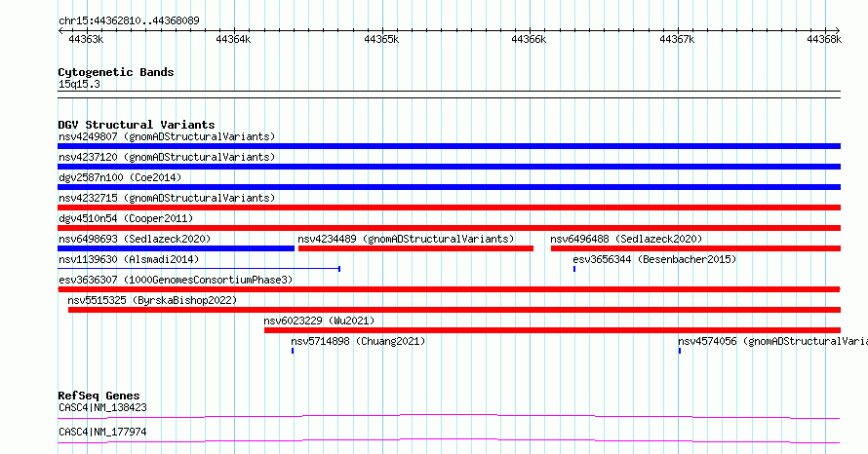Click the DGV Structural Variants track heading

pos(137,125)
